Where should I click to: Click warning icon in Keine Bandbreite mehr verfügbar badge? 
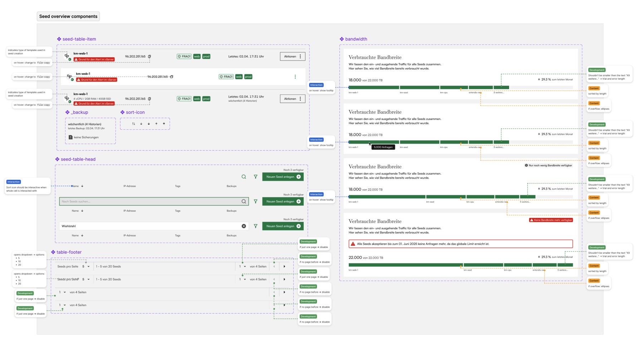click(532, 220)
